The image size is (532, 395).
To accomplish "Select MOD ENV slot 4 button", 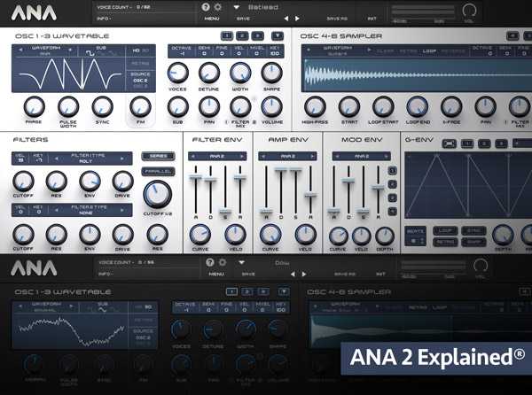I will tap(392, 212).
